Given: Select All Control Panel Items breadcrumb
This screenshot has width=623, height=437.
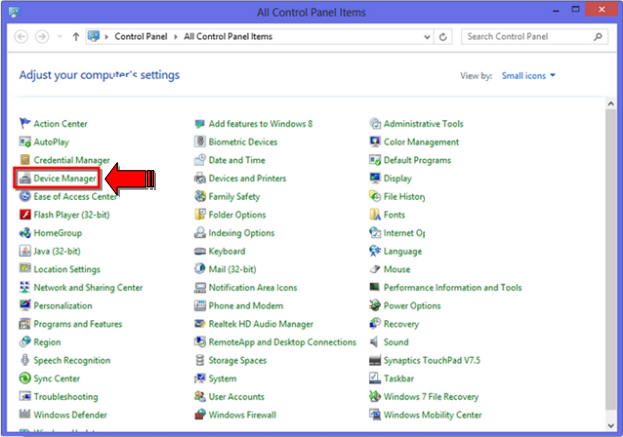Looking at the screenshot, I should coord(226,37).
